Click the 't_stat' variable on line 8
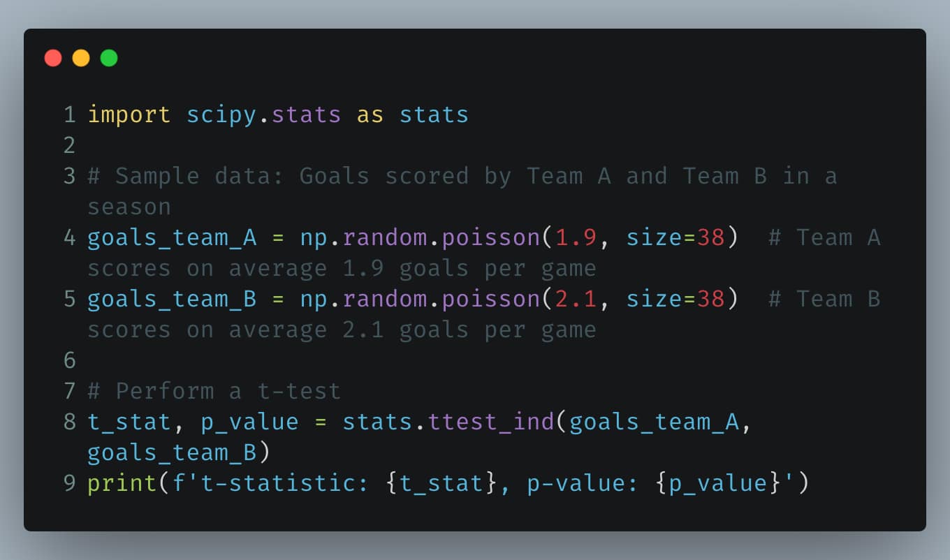Image resolution: width=950 pixels, height=560 pixels. coord(129,422)
